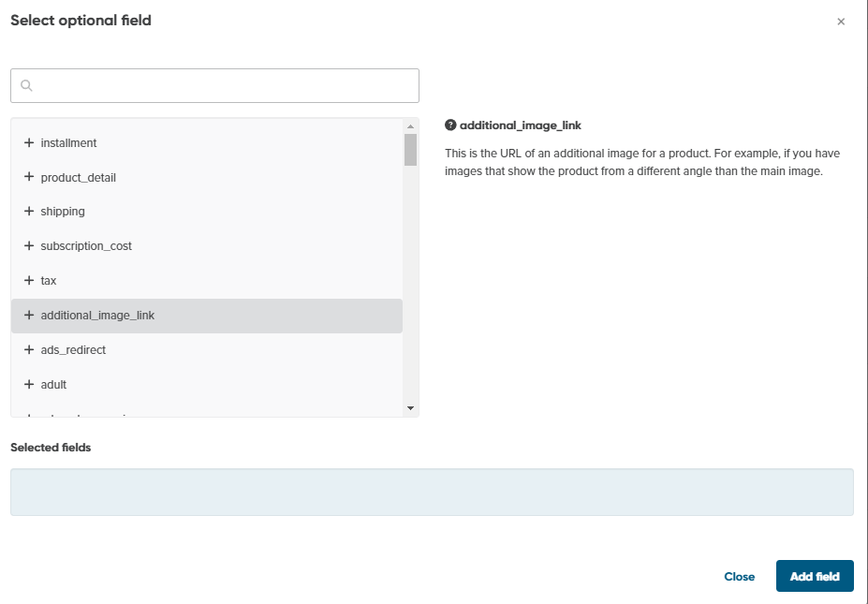Screen dimensions: 868x604
Task: Click the search magnifier icon
Action: point(26,86)
